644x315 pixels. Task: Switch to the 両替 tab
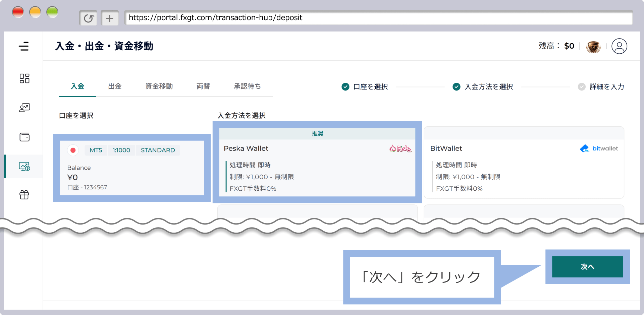pyautogui.click(x=203, y=86)
